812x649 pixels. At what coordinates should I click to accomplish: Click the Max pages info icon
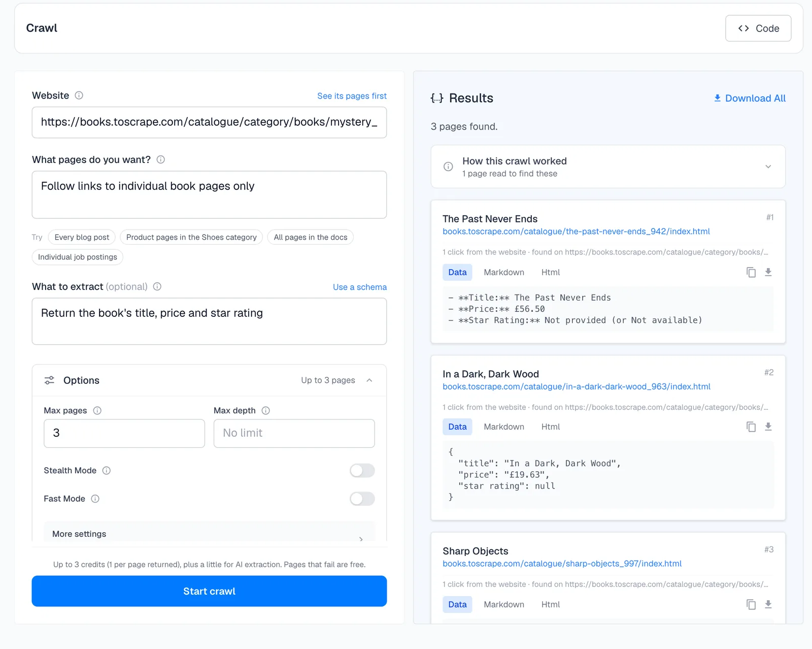pos(97,410)
